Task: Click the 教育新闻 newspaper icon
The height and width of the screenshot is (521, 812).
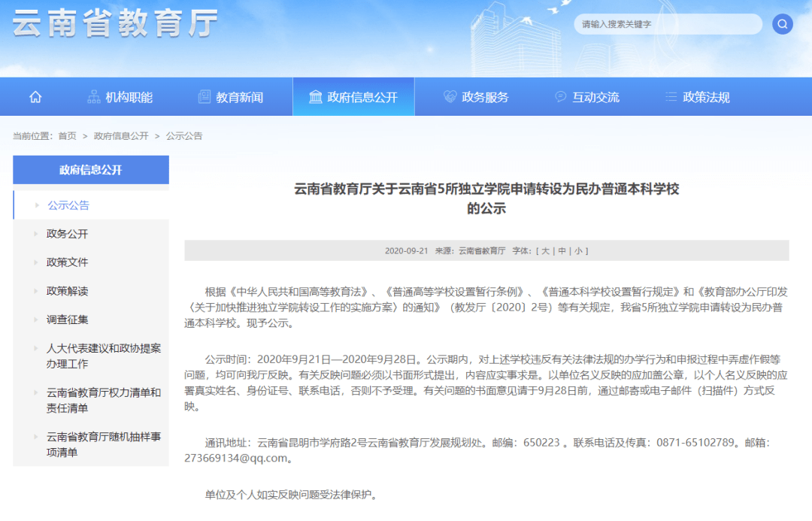Action: coord(205,97)
